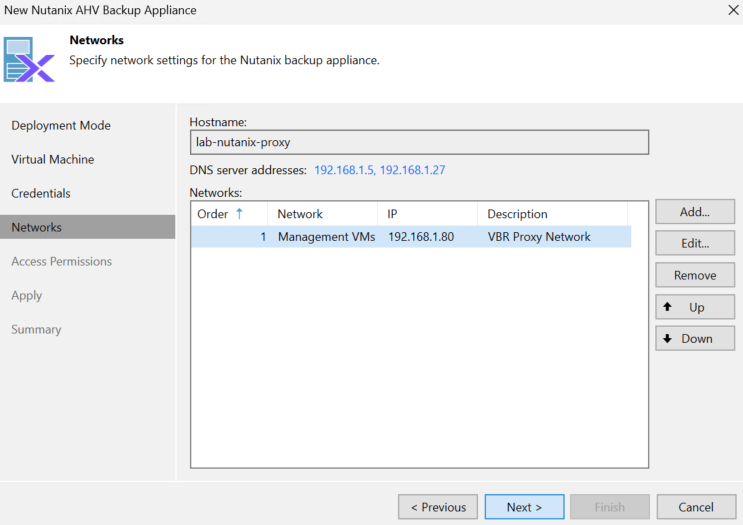Sort by the Network column header
Image resolution: width=743 pixels, height=525 pixels.
(x=323, y=214)
